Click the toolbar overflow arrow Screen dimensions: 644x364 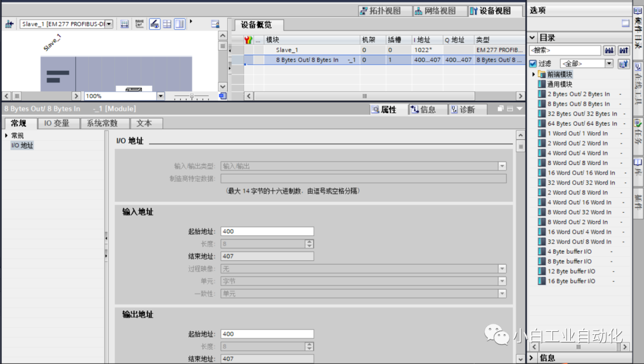click(x=191, y=21)
